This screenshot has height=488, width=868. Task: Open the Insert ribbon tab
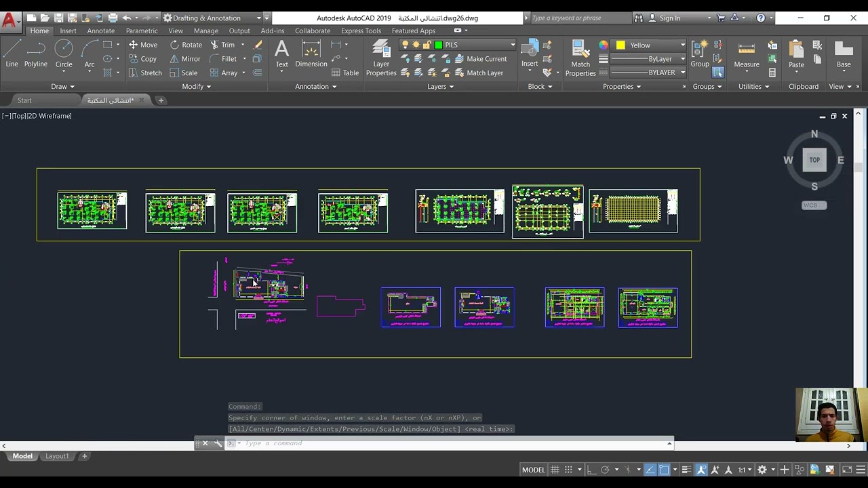[x=68, y=30]
